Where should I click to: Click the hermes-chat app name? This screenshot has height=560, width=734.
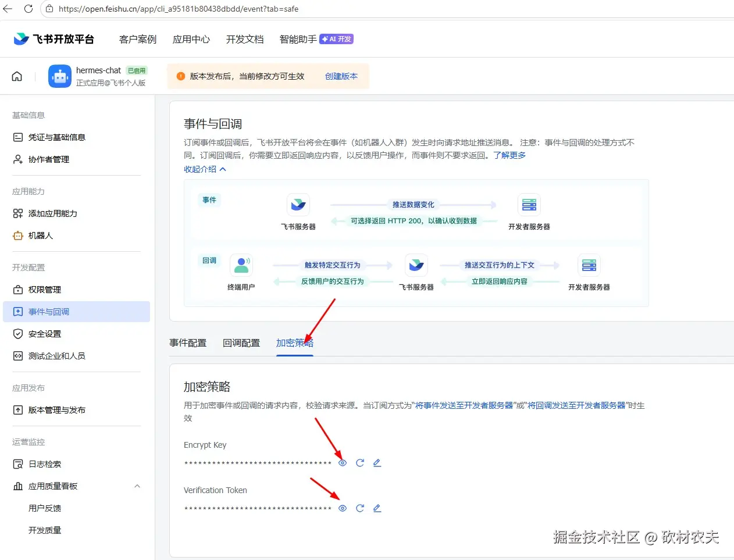pyautogui.click(x=98, y=70)
